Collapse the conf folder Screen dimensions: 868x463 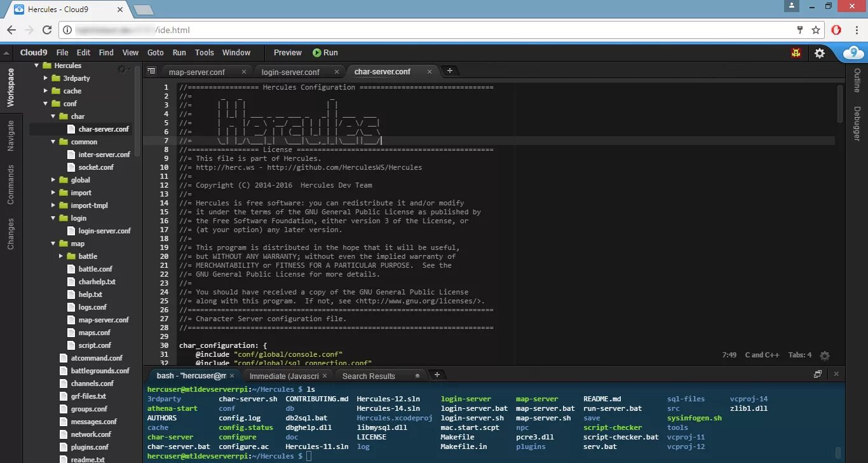point(46,104)
